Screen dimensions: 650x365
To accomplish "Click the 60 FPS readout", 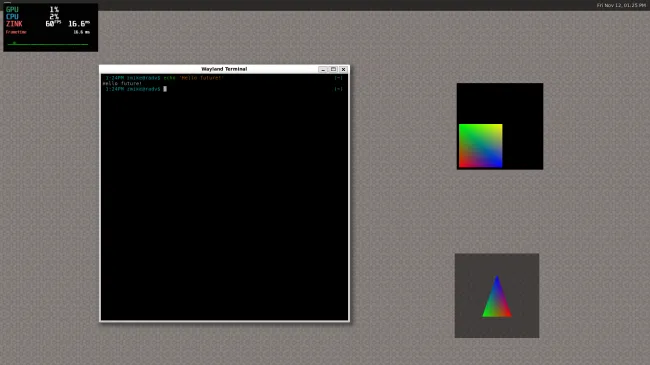I will (x=53, y=24).
